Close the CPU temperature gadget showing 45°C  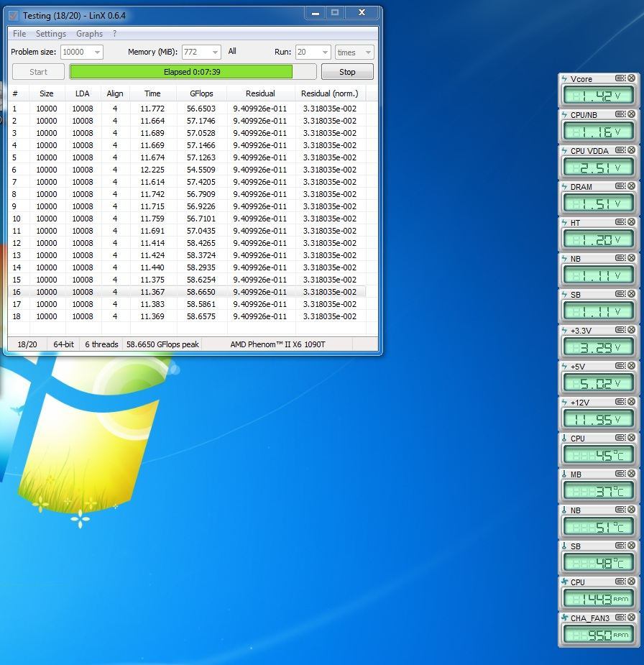click(631, 438)
